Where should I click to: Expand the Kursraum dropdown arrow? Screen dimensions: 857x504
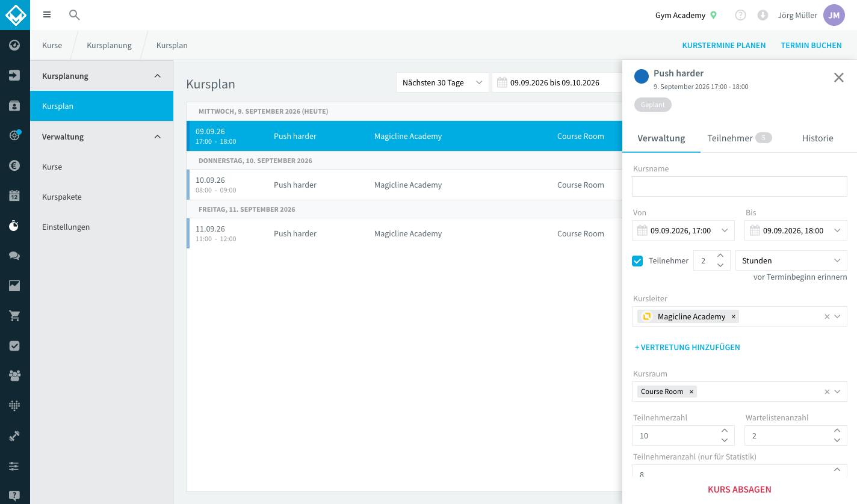pos(837,392)
